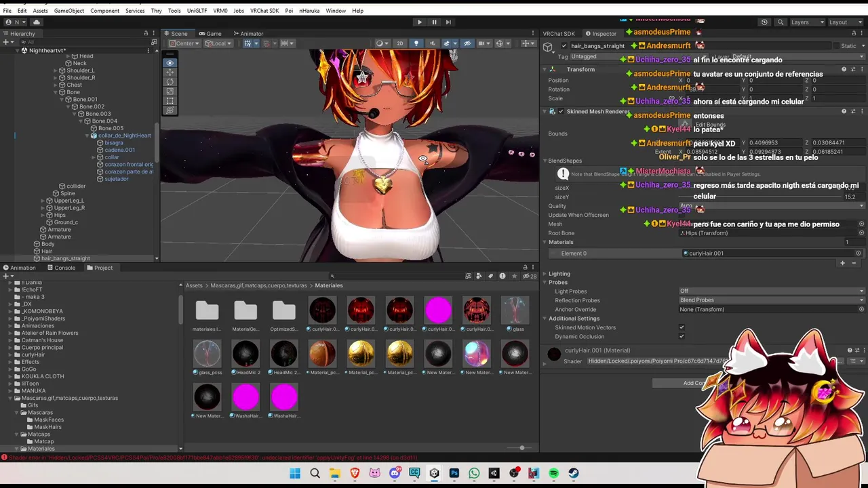The height and width of the screenshot is (488, 868).
Task: Select the Move tool in scene overlay
Action: click(x=170, y=73)
